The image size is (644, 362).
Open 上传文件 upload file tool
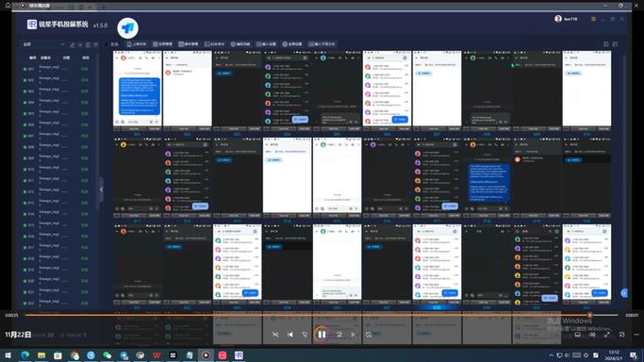[x=137, y=44]
